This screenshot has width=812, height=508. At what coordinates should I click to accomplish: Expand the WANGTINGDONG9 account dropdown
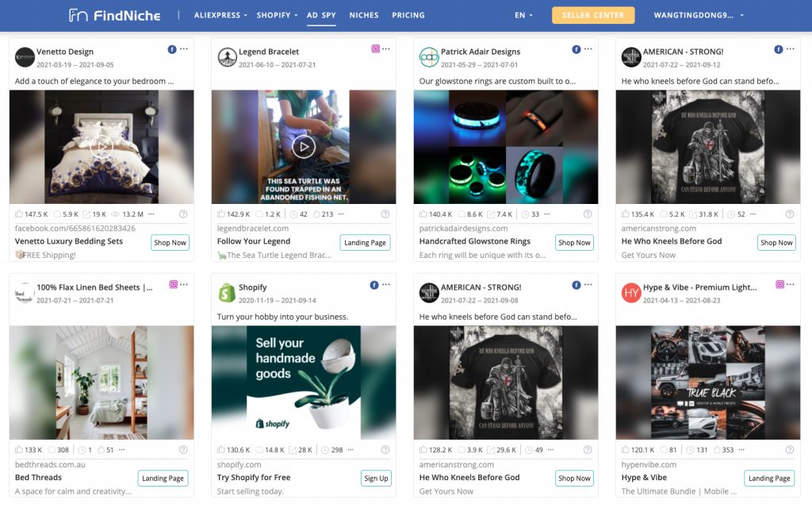(699, 16)
